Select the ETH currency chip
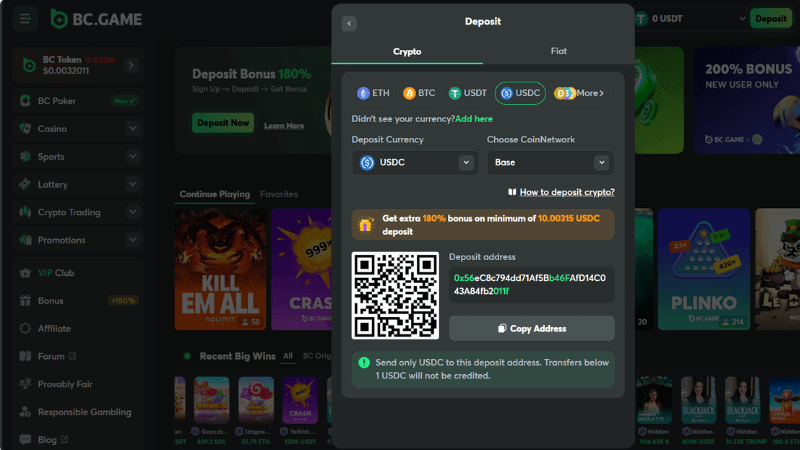Viewport: 800px width, 450px height. coord(373,93)
